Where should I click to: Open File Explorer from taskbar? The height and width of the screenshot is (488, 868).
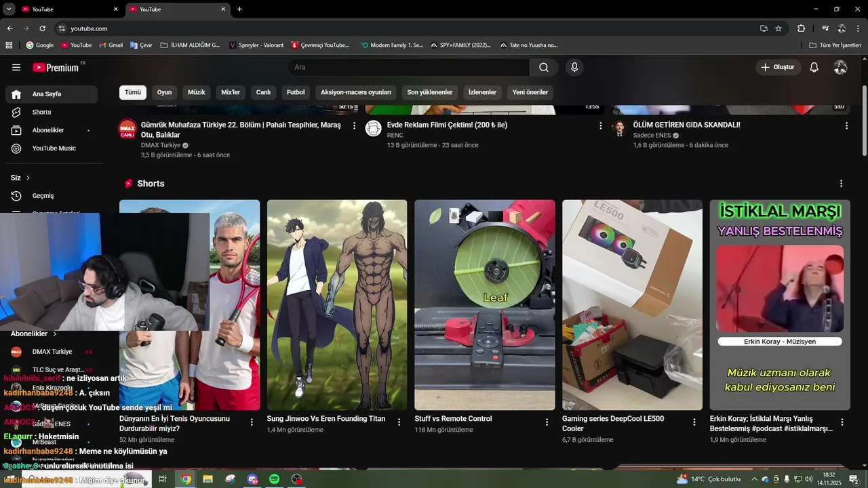click(208, 479)
